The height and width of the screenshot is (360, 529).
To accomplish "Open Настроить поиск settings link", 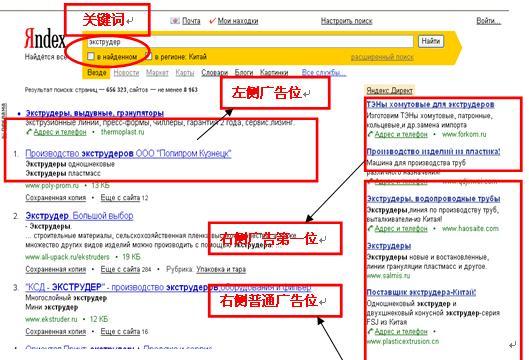I will point(346,21).
